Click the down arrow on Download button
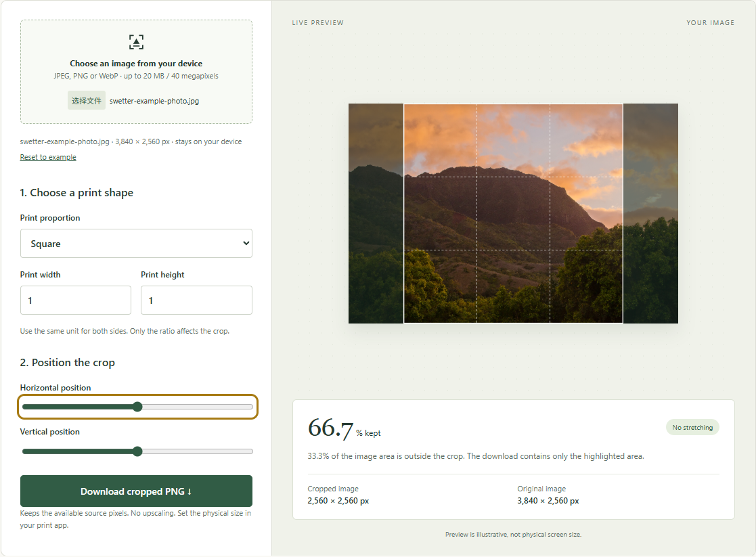The image size is (756, 557). coord(190,491)
